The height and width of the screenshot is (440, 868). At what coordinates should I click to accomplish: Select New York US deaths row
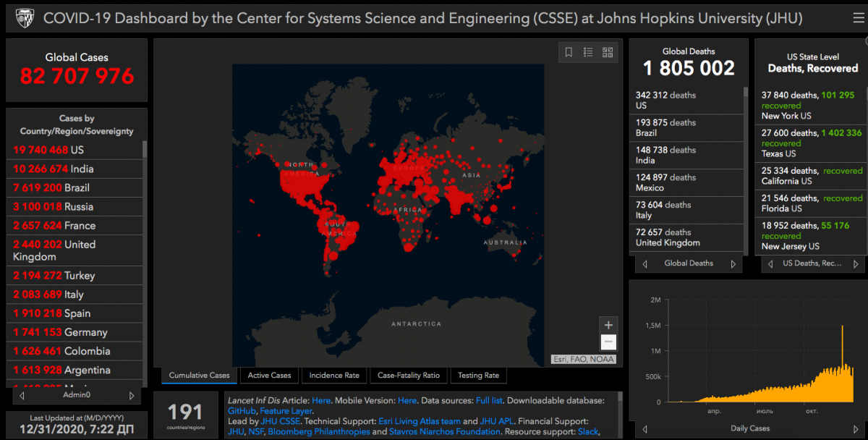tap(810, 105)
